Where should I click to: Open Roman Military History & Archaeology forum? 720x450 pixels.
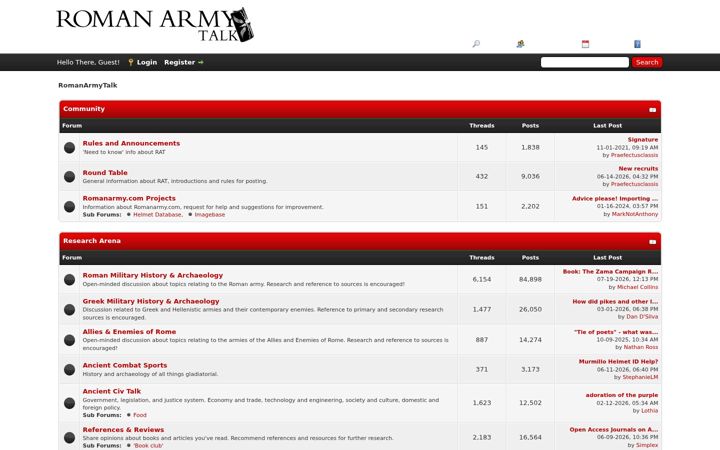pos(153,275)
